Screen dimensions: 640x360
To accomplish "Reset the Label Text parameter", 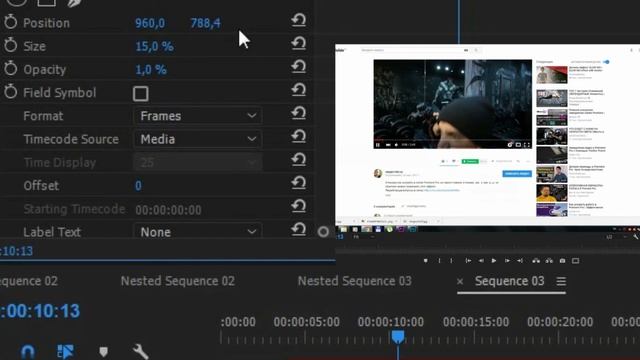I will pyautogui.click(x=299, y=229).
